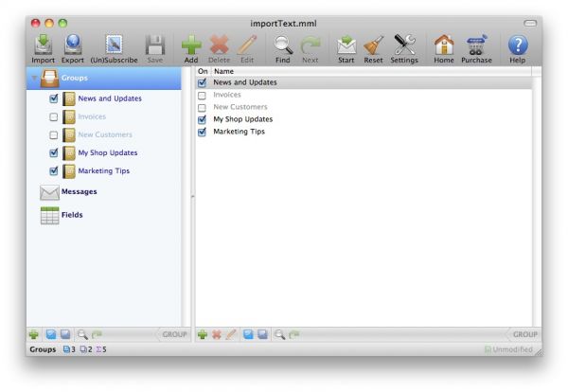Check the New Customers sidebar checkbox
Screen dimensions: 568x392
pyautogui.click(x=54, y=134)
